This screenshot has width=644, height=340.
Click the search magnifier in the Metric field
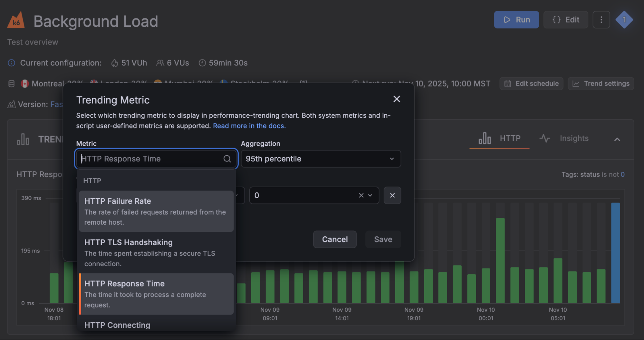point(227,159)
